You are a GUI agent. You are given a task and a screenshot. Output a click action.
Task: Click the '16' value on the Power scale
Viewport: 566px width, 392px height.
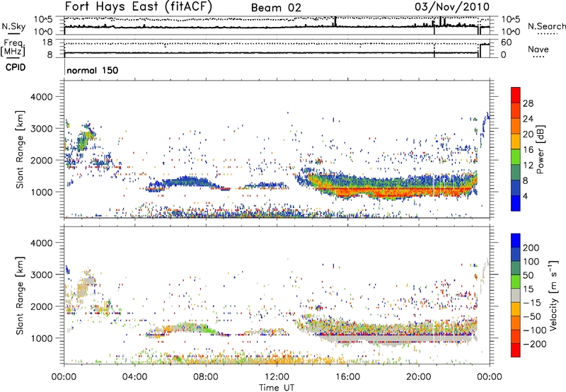click(528, 150)
